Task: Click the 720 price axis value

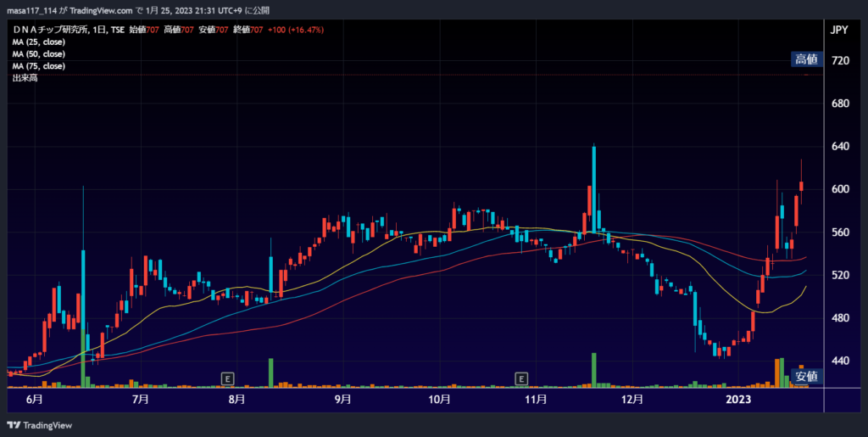Action: pos(840,60)
